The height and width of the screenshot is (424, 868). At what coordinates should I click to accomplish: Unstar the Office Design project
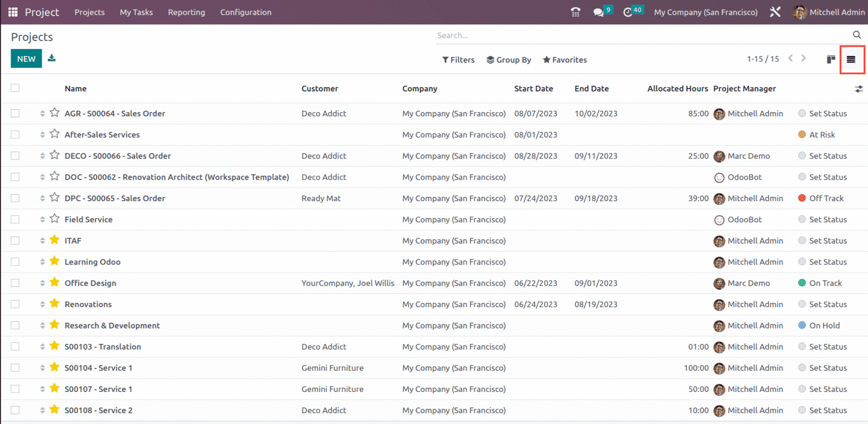pyautogui.click(x=54, y=282)
